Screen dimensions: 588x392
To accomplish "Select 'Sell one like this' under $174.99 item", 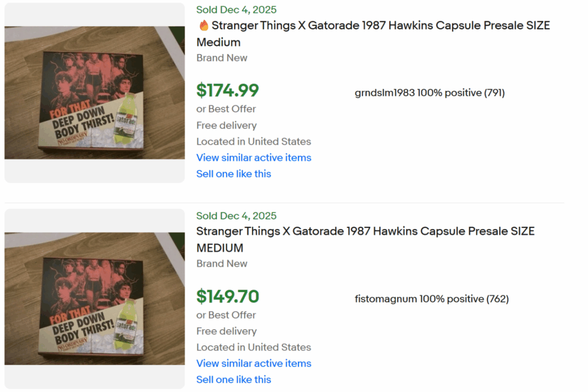I will click(234, 173).
